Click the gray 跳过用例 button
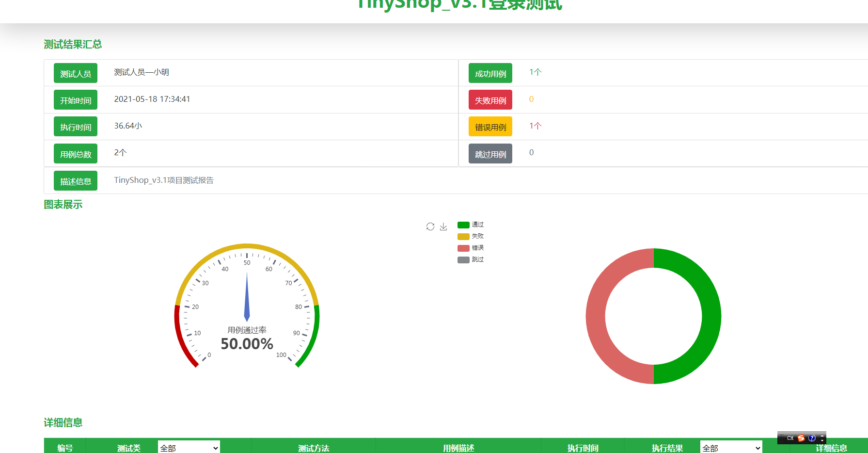Viewport: 868px width, 453px height. [490, 154]
